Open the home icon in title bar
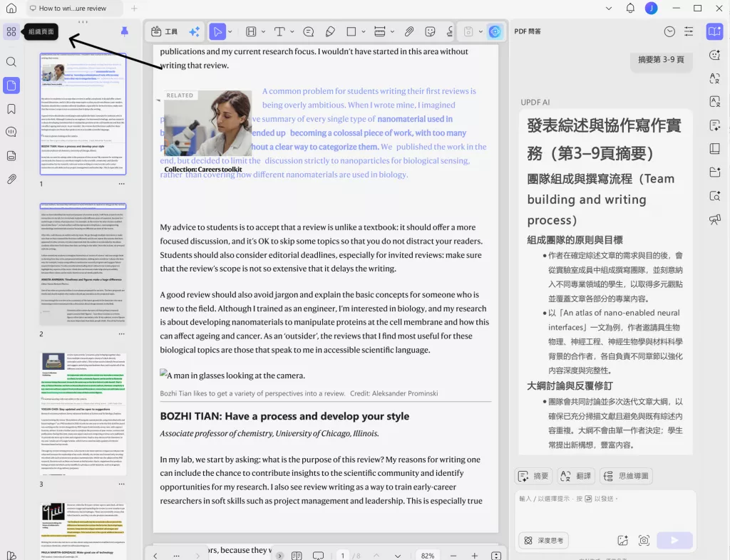This screenshot has height=560, width=730. pyautogui.click(x=11, y=8)
